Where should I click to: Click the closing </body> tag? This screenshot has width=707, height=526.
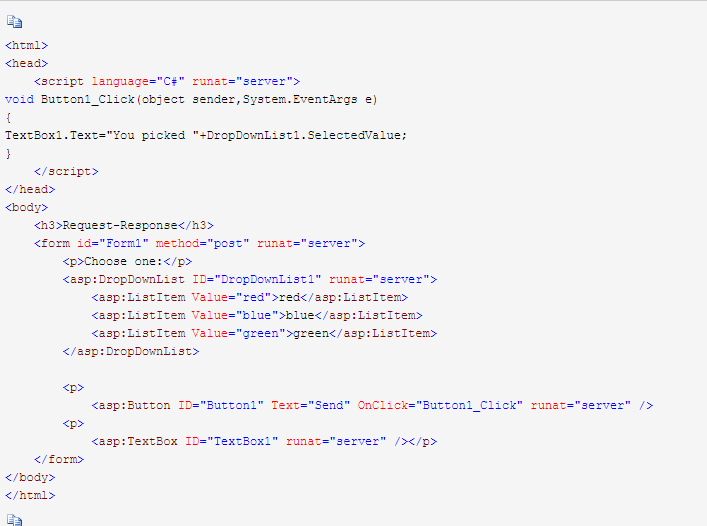point(30,477)
